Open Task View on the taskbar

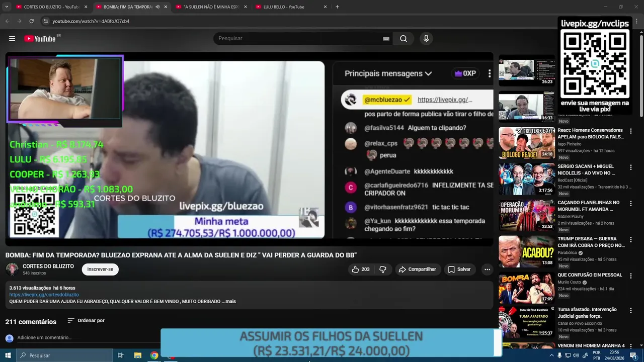[121, 355]
